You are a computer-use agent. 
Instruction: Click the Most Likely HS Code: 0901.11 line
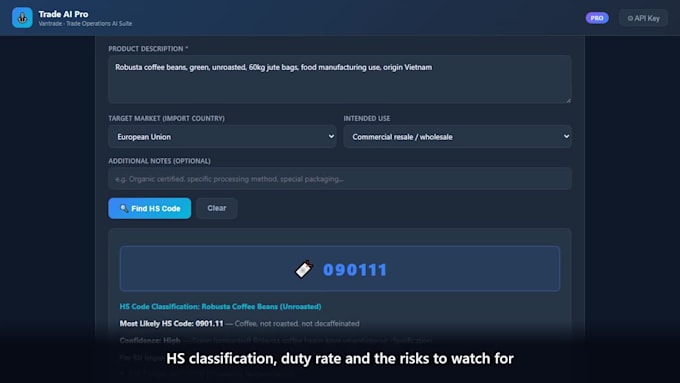click(x=239, y=324)
